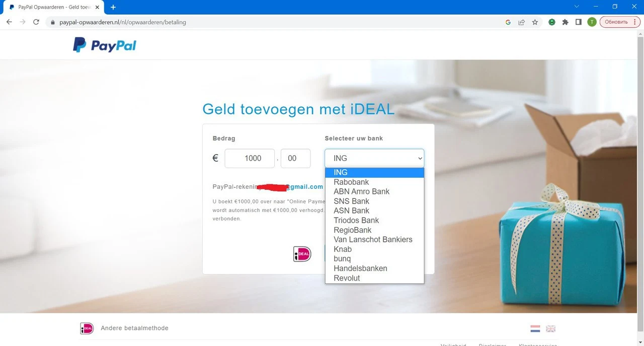Click the iDEAL logo in the form
Screen dimensions: 644x346
(x=302, y=254)
